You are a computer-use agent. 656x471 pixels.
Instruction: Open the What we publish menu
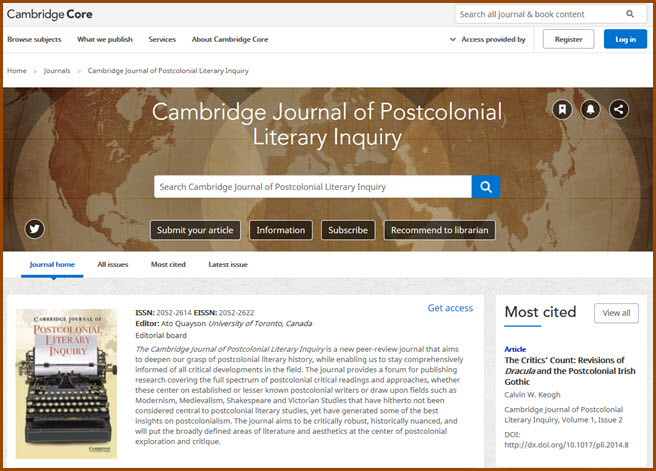[105, 39]
